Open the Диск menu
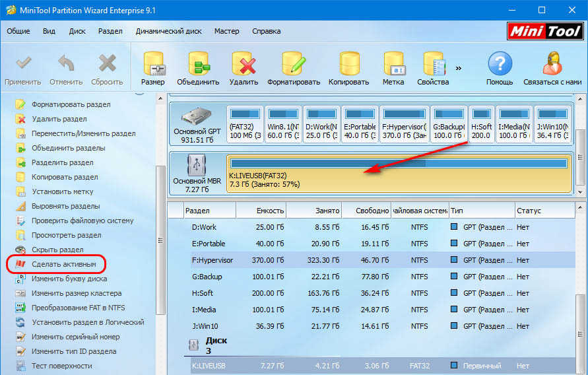Image resolution: width=588 pixels, height=375 pixels. click(77, 31)
